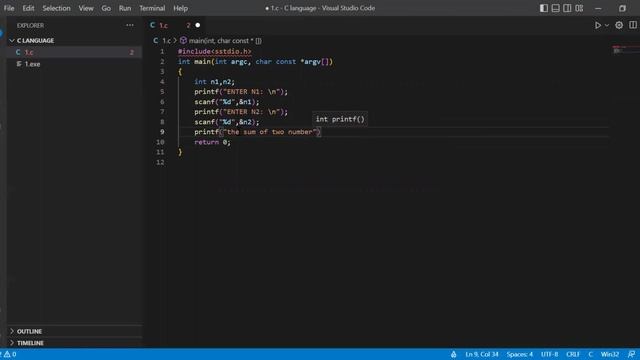This screenshot has height=360, width=640.
Task: Open the feedback icon in status bar
Action: click(631, 354)
